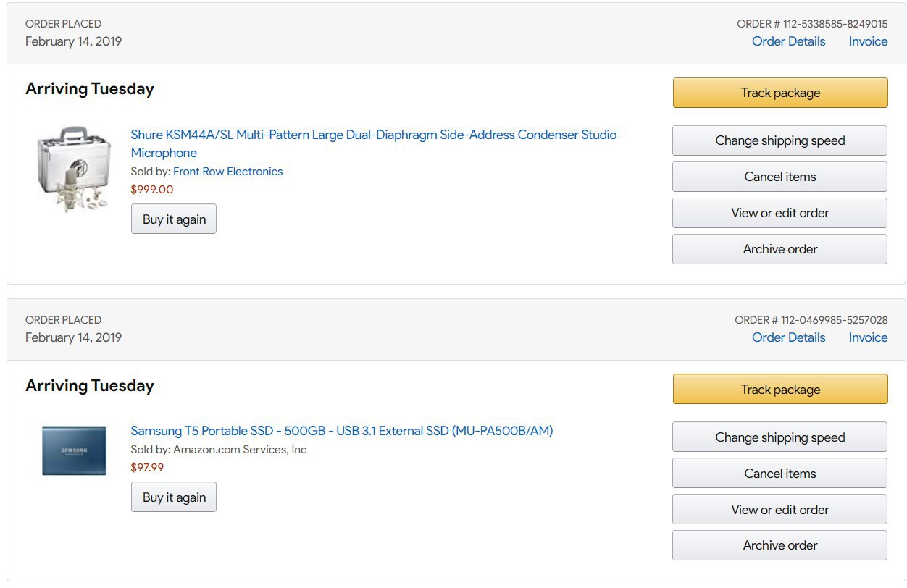Screen dimensions: 907x588
Task: Click the Shure microphone product thumbnail
Action: pos(73,169)
